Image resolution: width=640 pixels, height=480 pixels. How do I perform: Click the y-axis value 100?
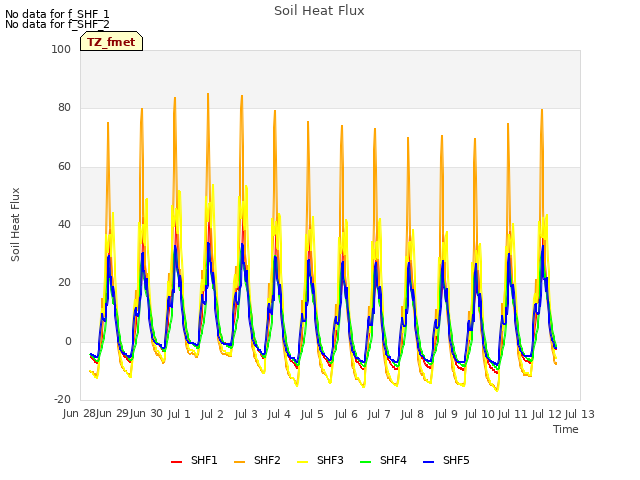61,49
